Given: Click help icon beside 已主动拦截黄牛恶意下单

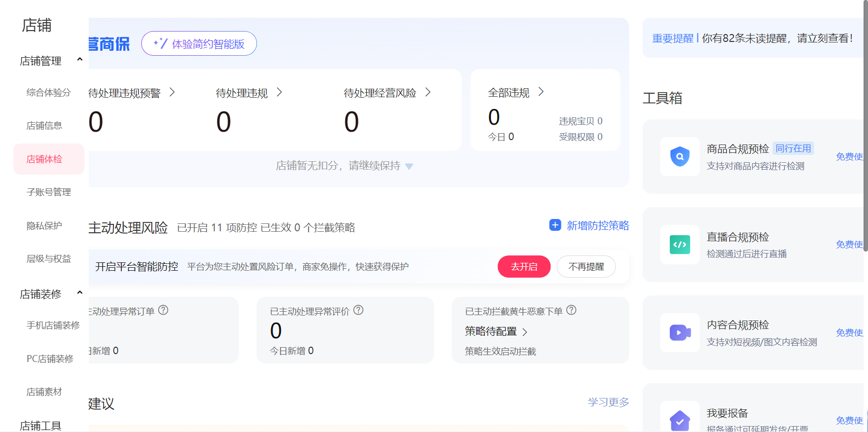Looking at the screenshot, I should click(571, 310).
